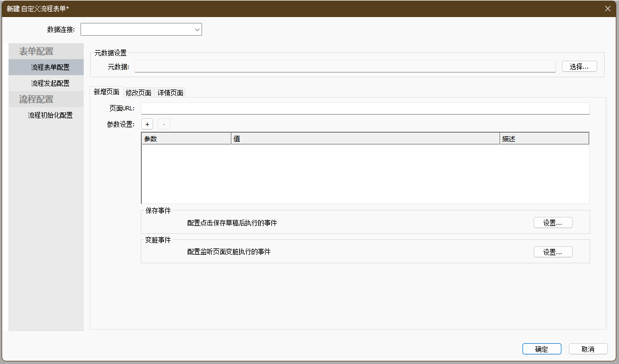This screenshot has width=619, height=364.
Task: Remove parameter using the minus button
Action: [x=164, y=124]
